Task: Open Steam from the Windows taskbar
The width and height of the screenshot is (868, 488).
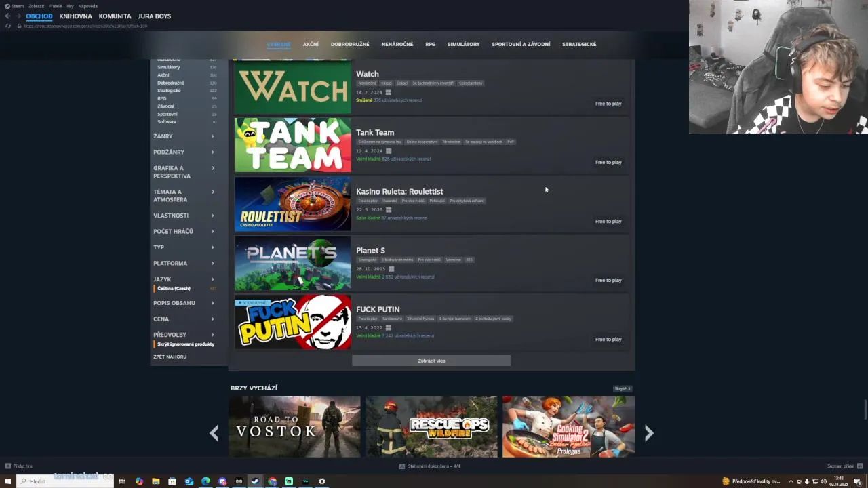Action: 255,481
